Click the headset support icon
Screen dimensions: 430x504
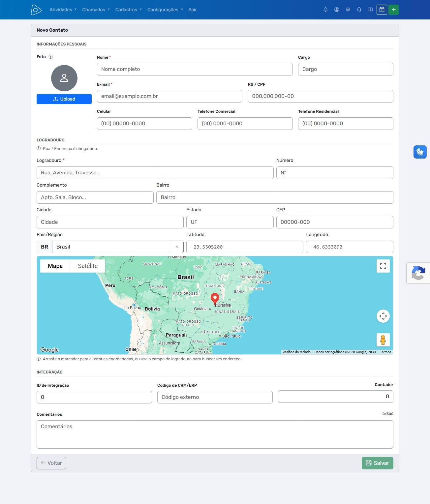pyautogui.click(x=359, y=10)
